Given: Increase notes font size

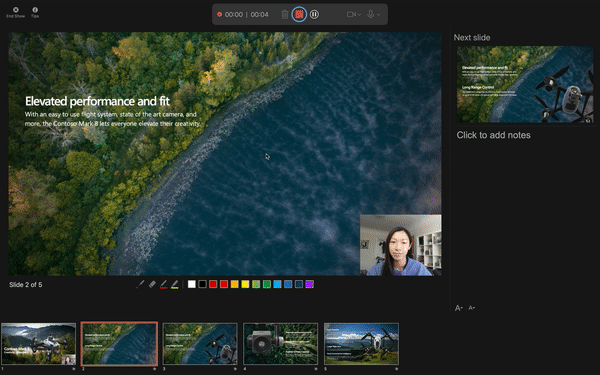Looking at the screenshot, I should tap(458, 308).
